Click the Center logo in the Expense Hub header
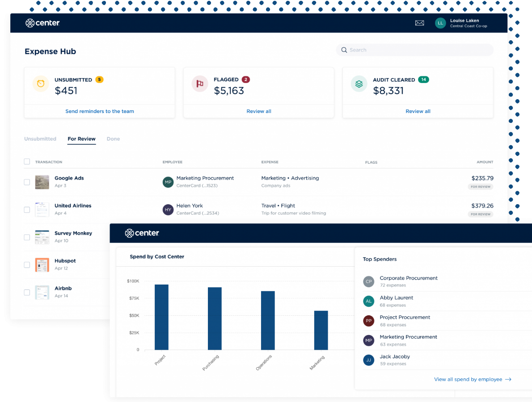 click(42, 23)
